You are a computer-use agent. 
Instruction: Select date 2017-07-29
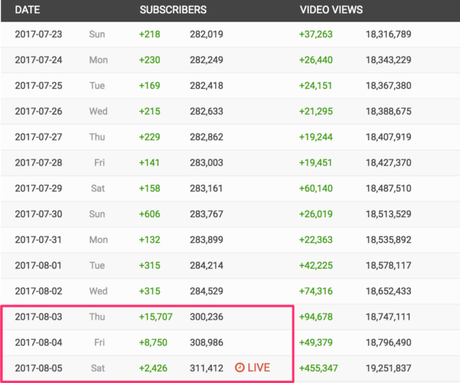coord(38,188)
